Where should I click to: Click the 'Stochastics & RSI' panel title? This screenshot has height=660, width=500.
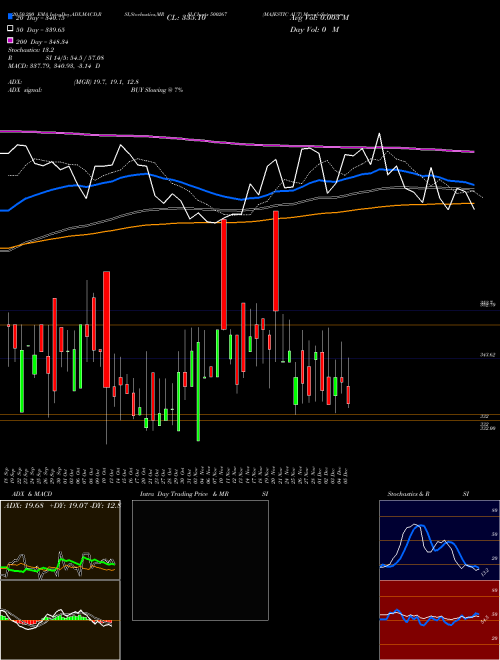(x=428, y=494)
